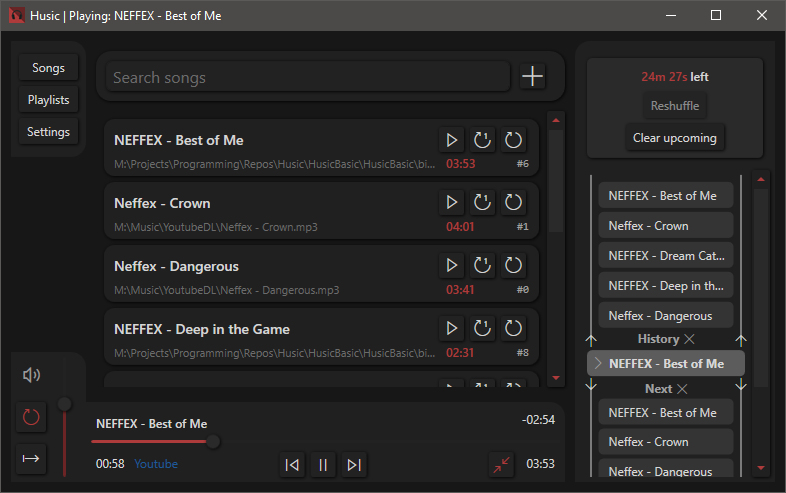Viewport: 786px width, 493px height.
Task: Click the 04:01 duration on Crown card
Action: tap(460, 227)
